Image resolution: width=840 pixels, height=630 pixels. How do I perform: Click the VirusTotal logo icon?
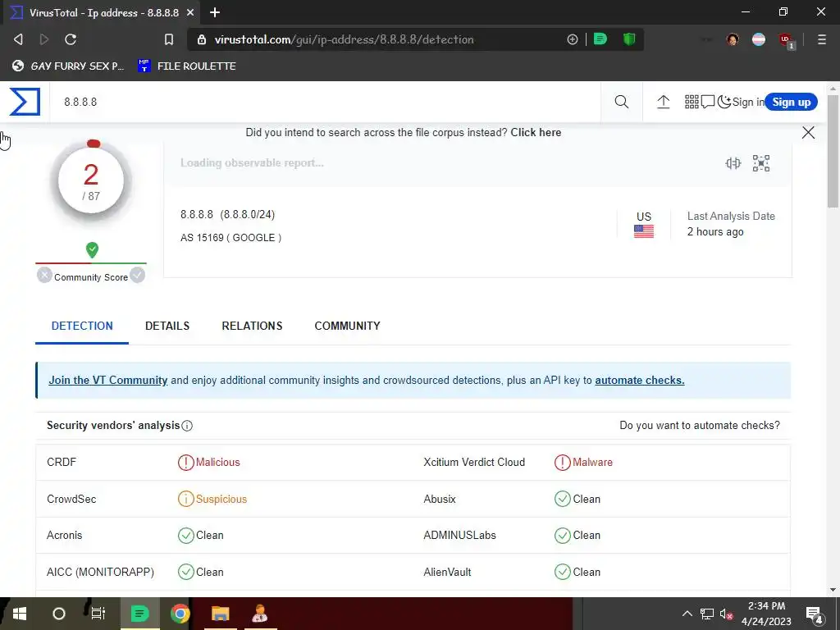pyautogui.click(x=25, y=102)
